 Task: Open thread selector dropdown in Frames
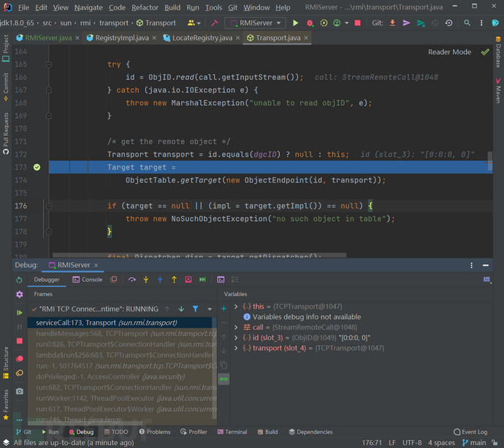tap(210, 309)
